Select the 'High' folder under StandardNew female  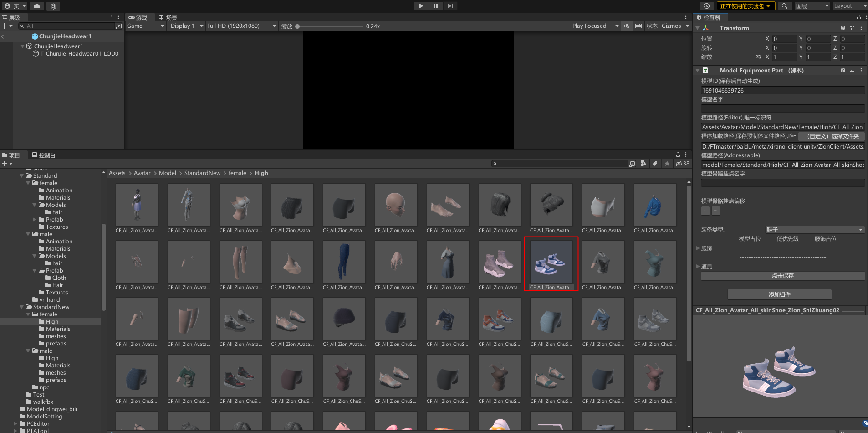click(52, 322)
